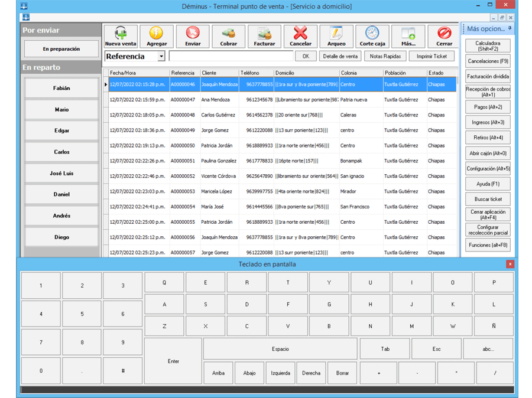The image size is (532, 398).
Task: Sort by the Fecha/Hora column header
Action: pyautogui.click(x=139, y=73)
